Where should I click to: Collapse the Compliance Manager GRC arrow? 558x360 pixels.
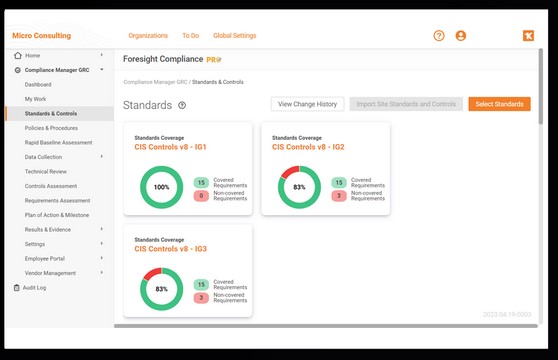pos(102,69)
